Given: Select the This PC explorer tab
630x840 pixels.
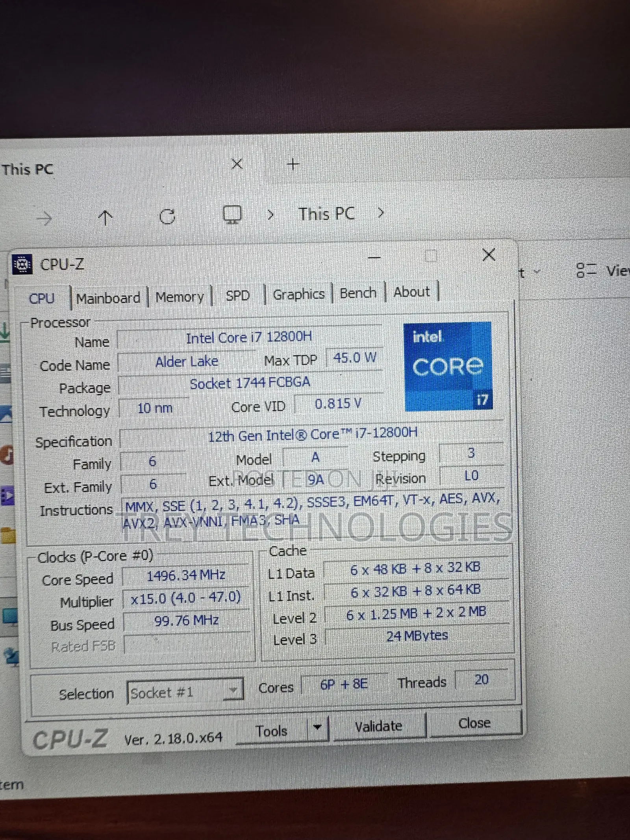Looking at the screenshot, I should (28, 170).
